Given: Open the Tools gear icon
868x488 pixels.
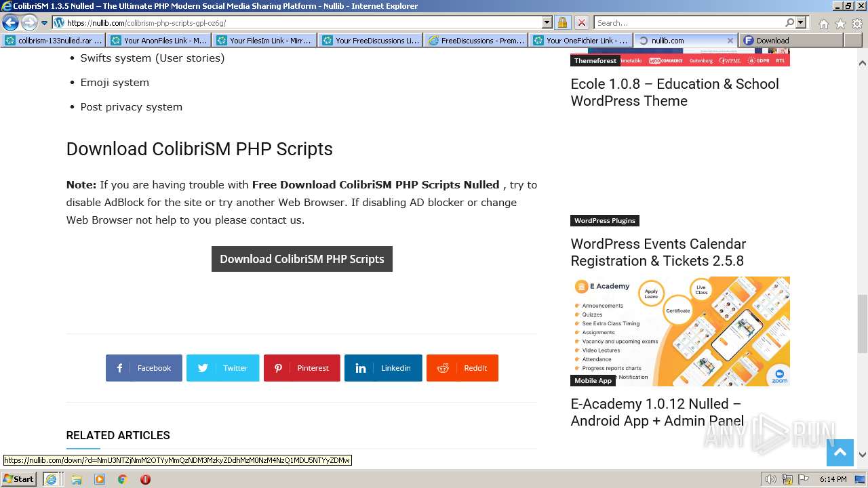Looking at the screenshot, I should (x=857, y=23).
